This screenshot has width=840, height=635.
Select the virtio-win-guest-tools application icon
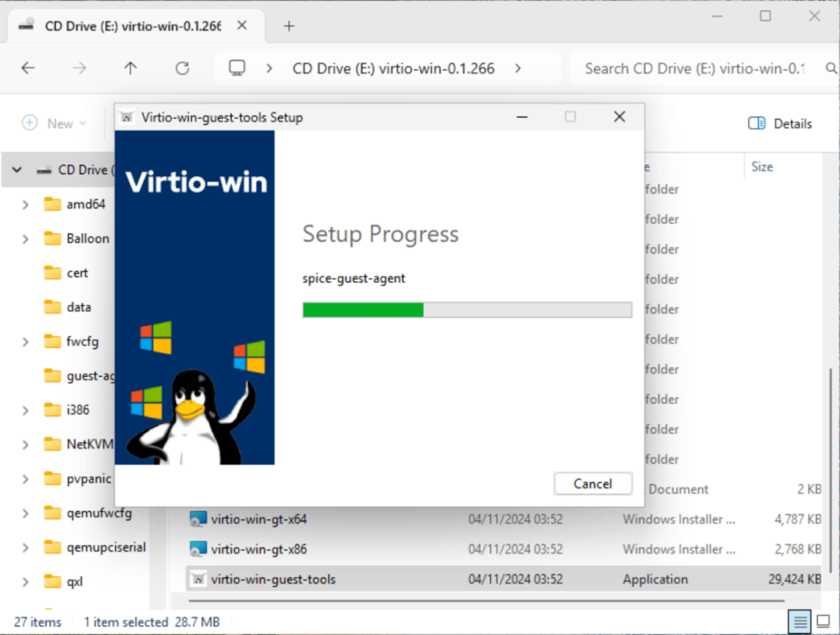coord(198,578)
